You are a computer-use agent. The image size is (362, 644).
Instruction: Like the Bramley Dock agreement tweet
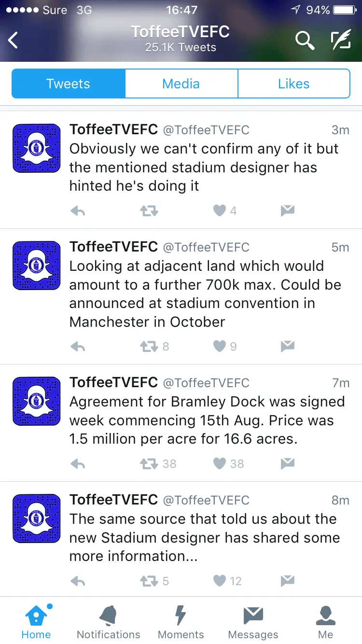[x=220, y=464]
